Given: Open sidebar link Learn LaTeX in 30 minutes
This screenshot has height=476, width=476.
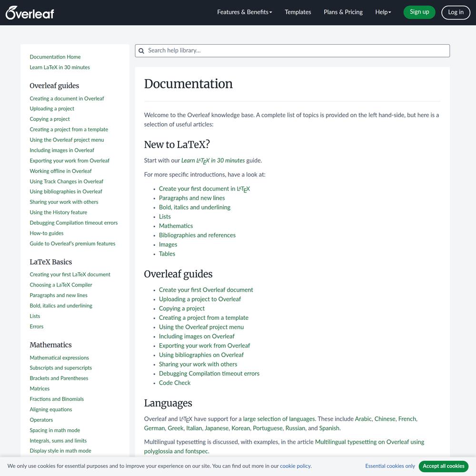Looking at the screenshot, I should (x=60, y=67).
